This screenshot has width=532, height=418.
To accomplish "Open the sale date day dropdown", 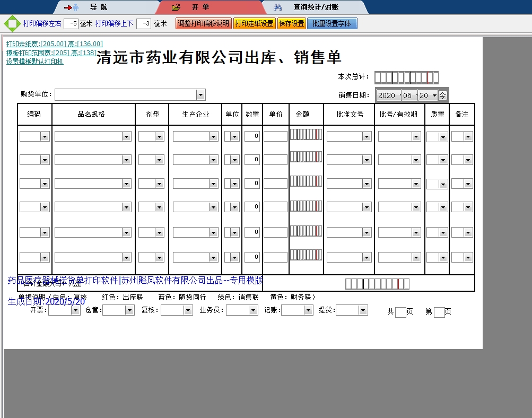I will 434,95.
